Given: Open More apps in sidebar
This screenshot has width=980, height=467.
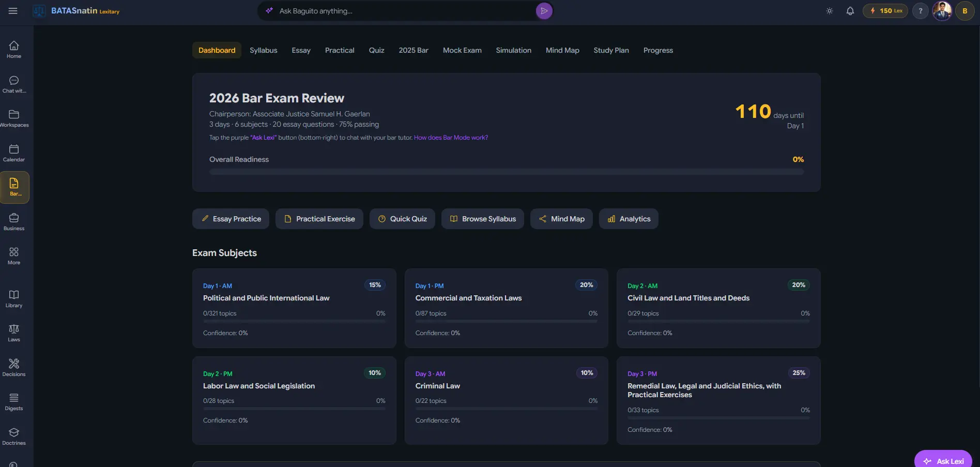Looking at the screenshot, I should point(14,256).
